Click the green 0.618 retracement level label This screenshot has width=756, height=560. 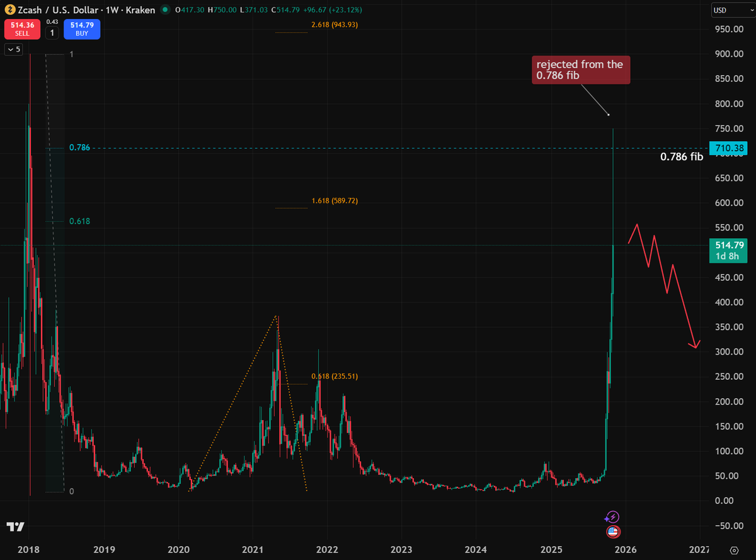tap(80, 221)
